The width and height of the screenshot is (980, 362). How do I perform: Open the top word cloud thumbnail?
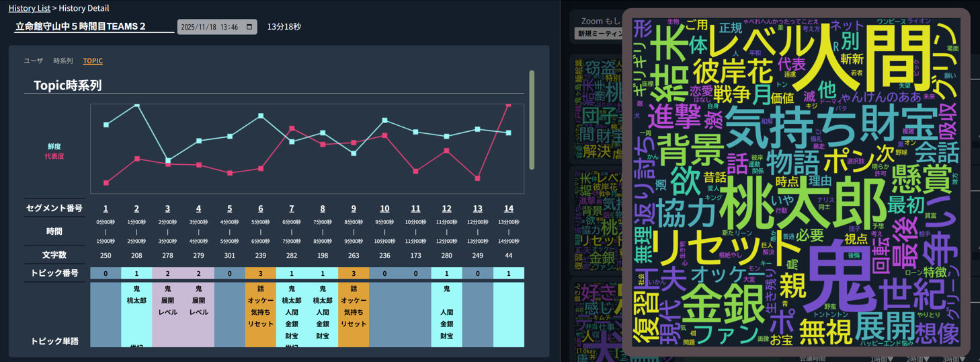(x=595, y=108)
